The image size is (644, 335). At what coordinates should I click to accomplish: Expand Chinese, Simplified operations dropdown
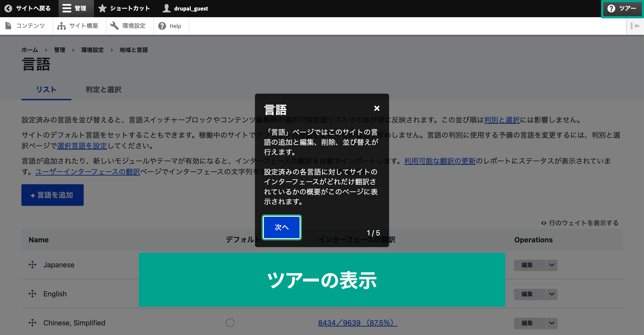[x=552, y=323]
